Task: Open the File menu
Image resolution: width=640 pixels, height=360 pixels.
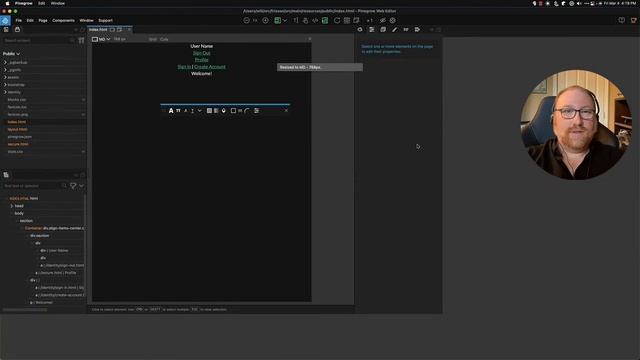Action: click(19, 20)
